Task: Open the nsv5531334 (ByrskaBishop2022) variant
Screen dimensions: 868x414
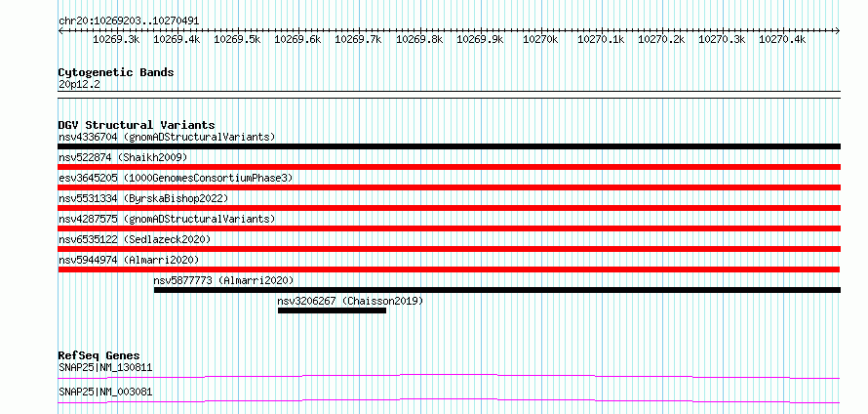Action: tap(142, 198)
